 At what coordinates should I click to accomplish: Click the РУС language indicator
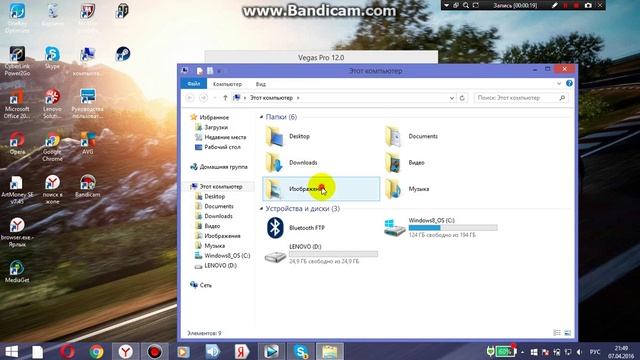coord(595,352)
